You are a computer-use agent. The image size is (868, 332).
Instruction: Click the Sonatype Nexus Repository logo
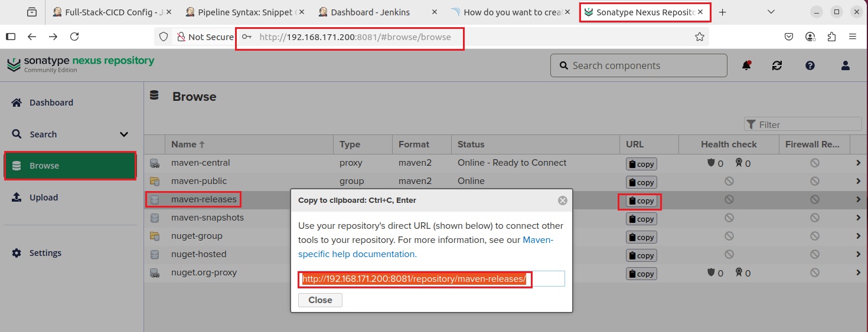[80, 64]
